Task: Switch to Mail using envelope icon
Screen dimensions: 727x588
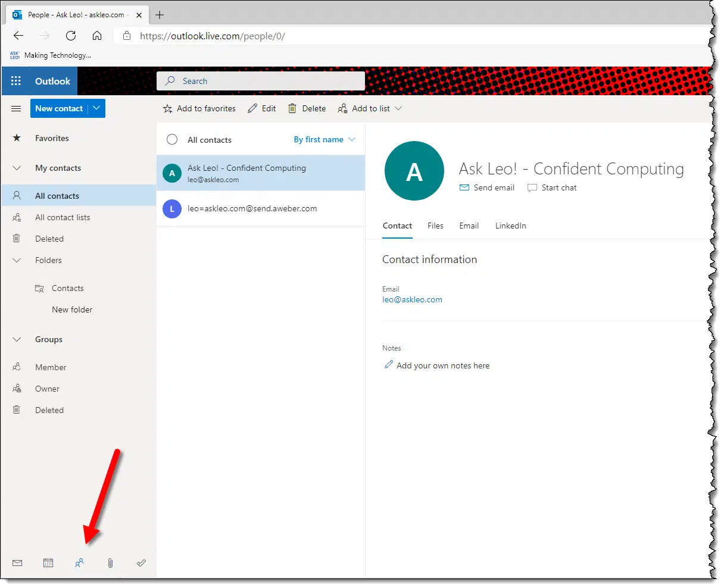Action: pos(17,563)
